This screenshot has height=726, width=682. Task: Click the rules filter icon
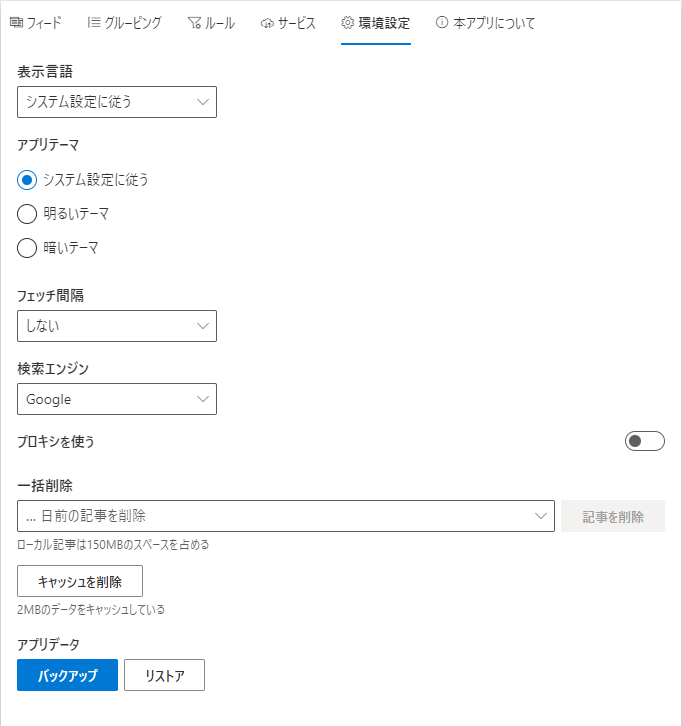[x=194, y=23]
